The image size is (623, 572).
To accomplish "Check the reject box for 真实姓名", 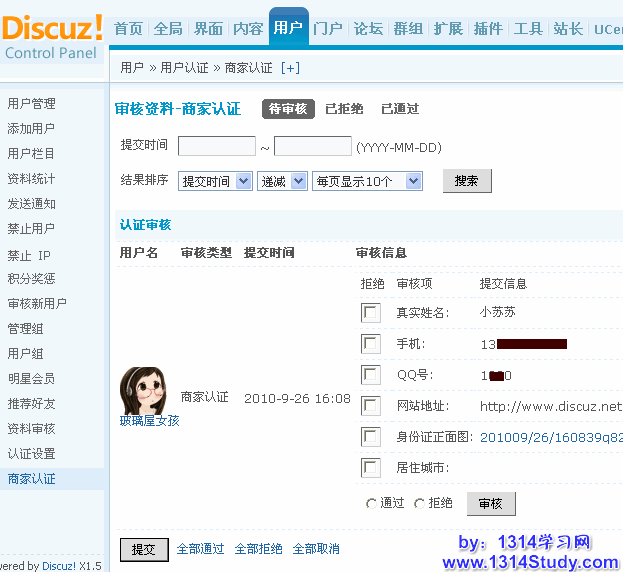I will coord(371,314).
